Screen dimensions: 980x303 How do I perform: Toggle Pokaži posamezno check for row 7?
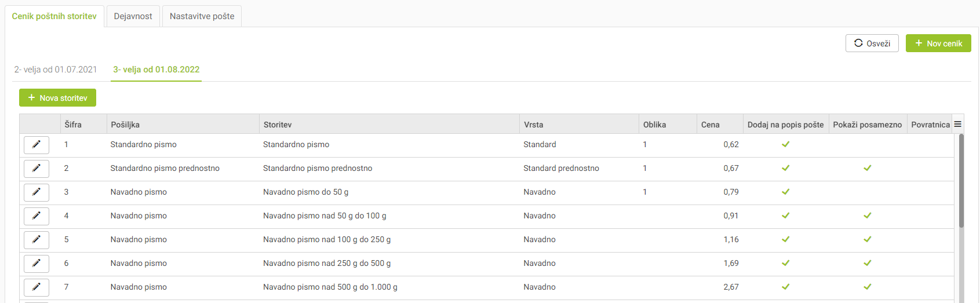[868, 287]
